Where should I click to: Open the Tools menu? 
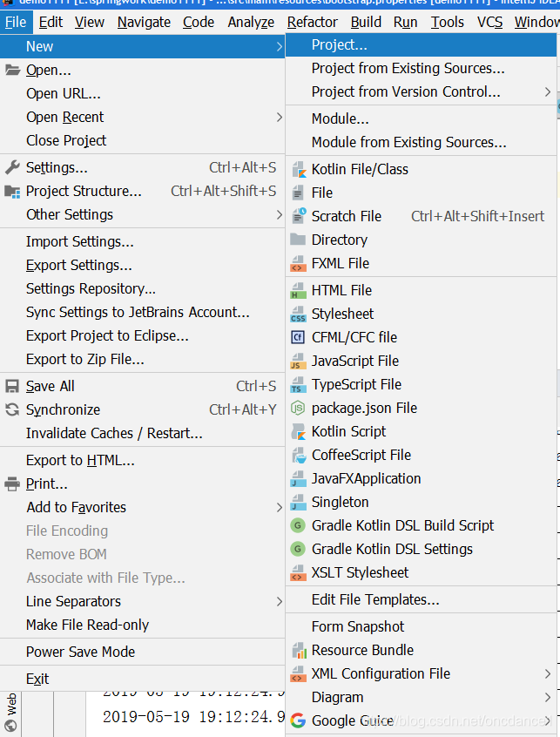[448, 22]
